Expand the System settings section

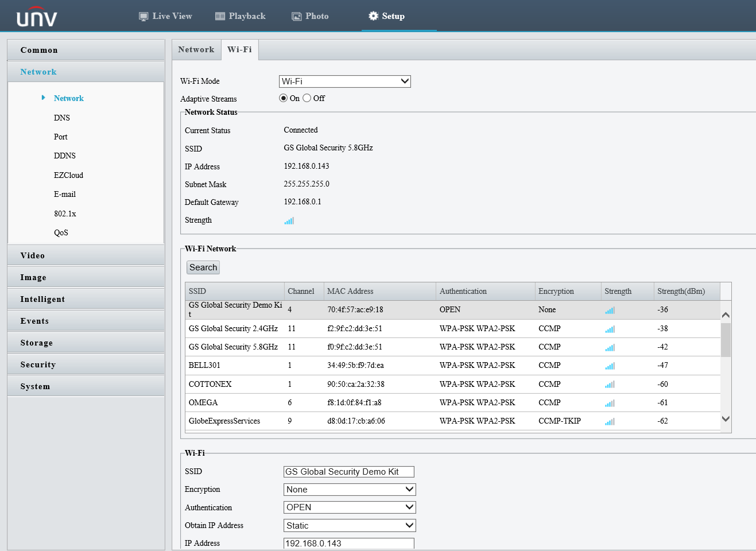(x=86, y=386)
